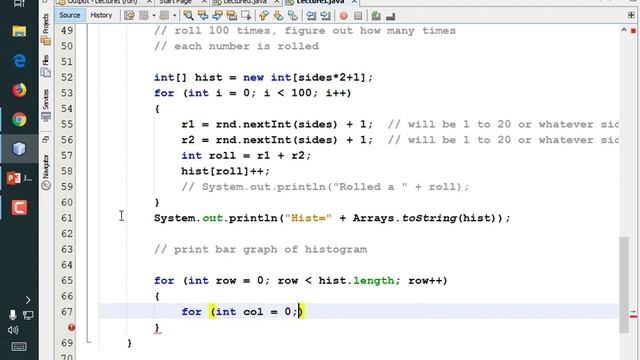Click Find Previous Occurrence icon

pyautogui.click(x=203, y=16)
